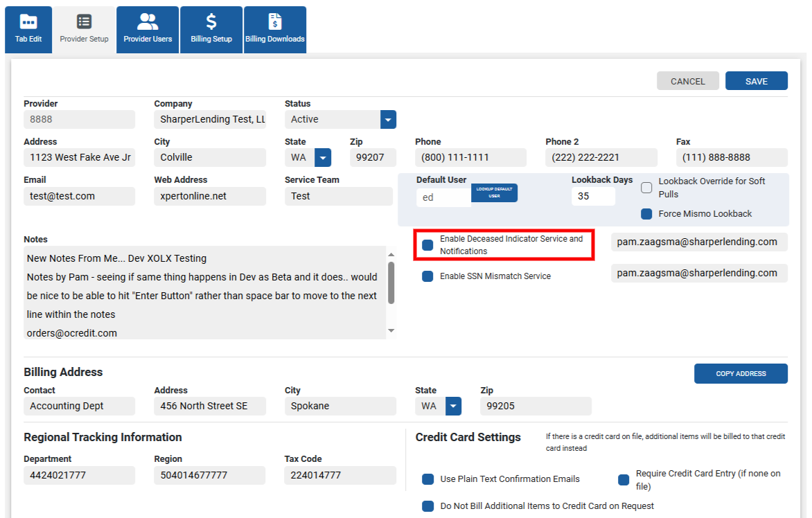Click the SAVE button
This screenshot has height=518, width=812.
tap(757, 81)
